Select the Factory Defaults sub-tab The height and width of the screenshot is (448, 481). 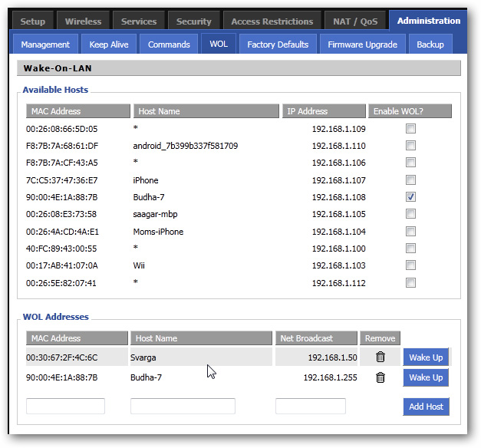[278, 44]
